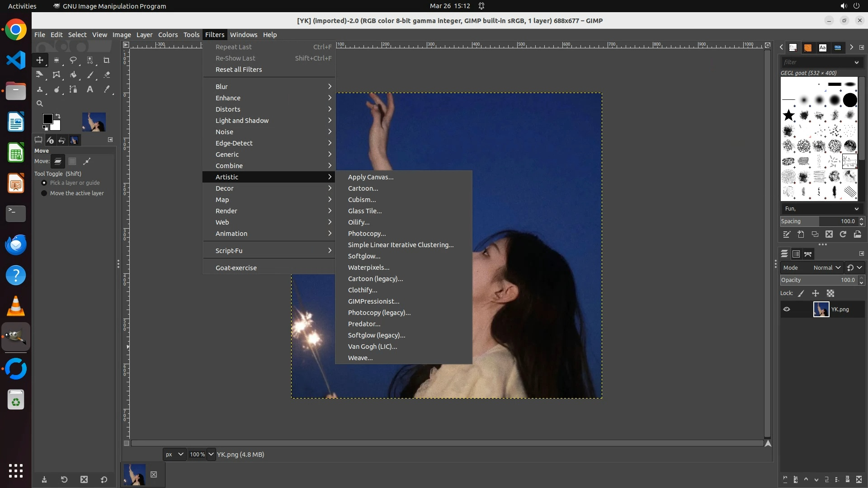Open the Light and Shadow submenu
Screen dimensions: 868x488
242,121
